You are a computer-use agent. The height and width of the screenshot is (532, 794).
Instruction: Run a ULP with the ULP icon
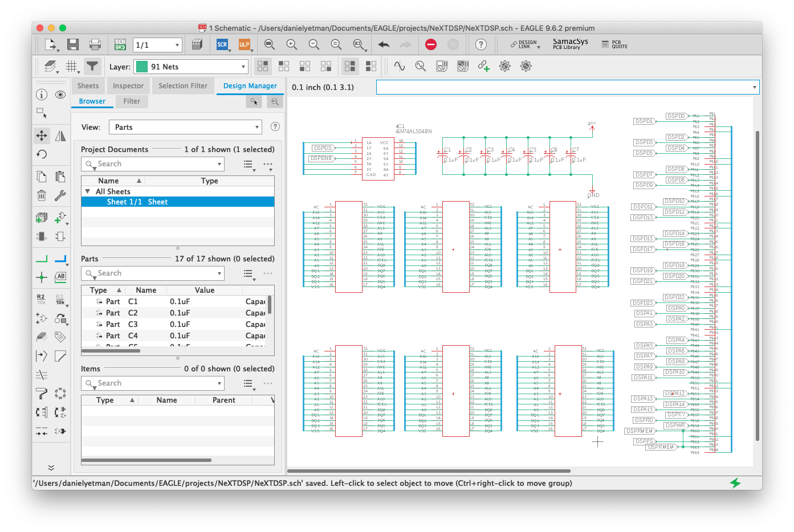click(x=244, y=44)
